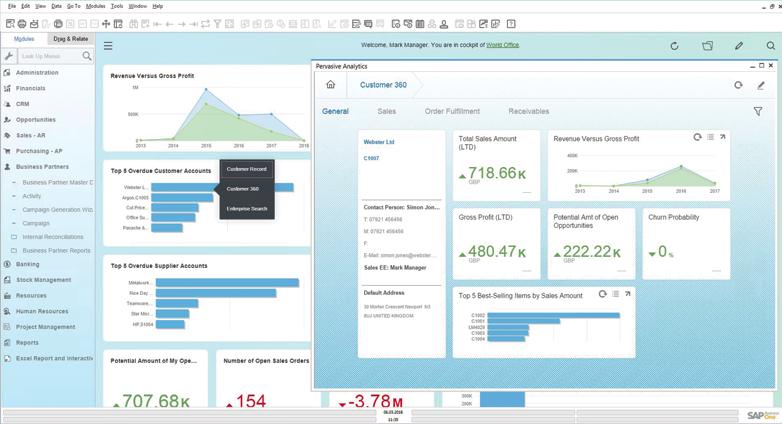The image size is (782, 424).
Task: Open the Order Fulfillment tab
Action: click(452, 111)
